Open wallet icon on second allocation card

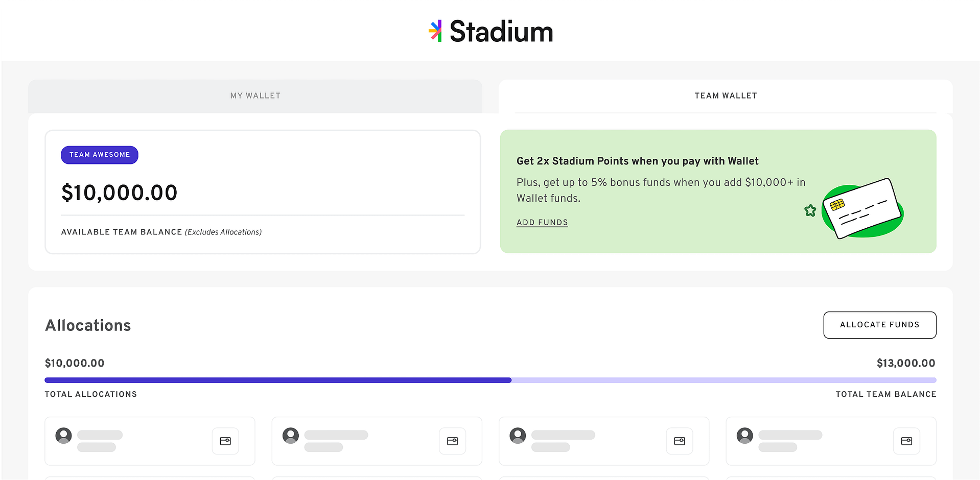(452, 441)
